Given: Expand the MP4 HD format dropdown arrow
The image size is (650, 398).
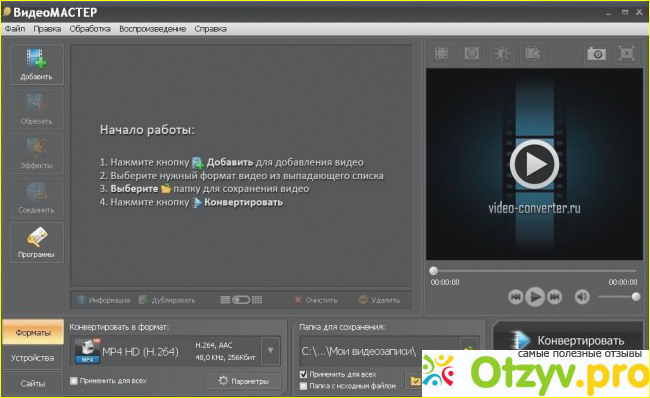Looking at the screenshot, I should (270, 351).
